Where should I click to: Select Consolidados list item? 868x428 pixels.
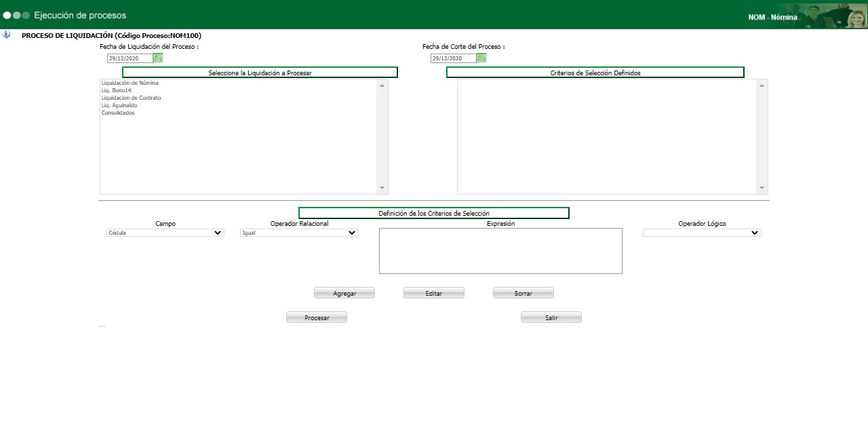(118, 113)
